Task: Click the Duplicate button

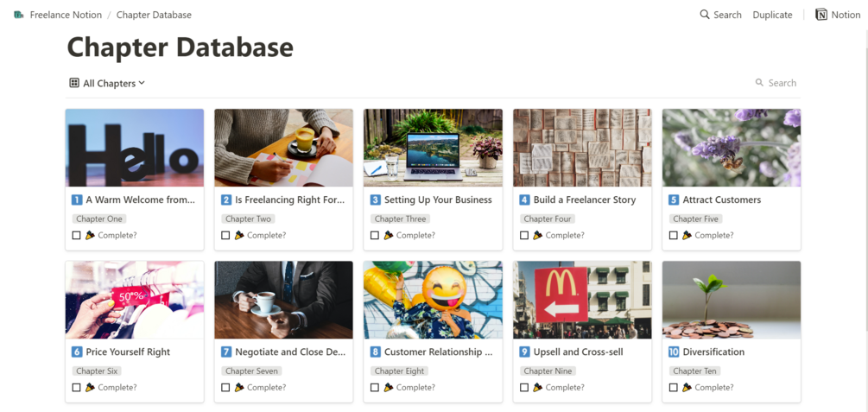Action: coord(772,15)
